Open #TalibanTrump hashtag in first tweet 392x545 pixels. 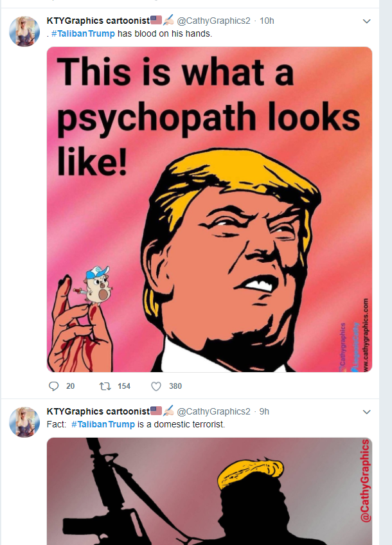click(x=83, y=33)
